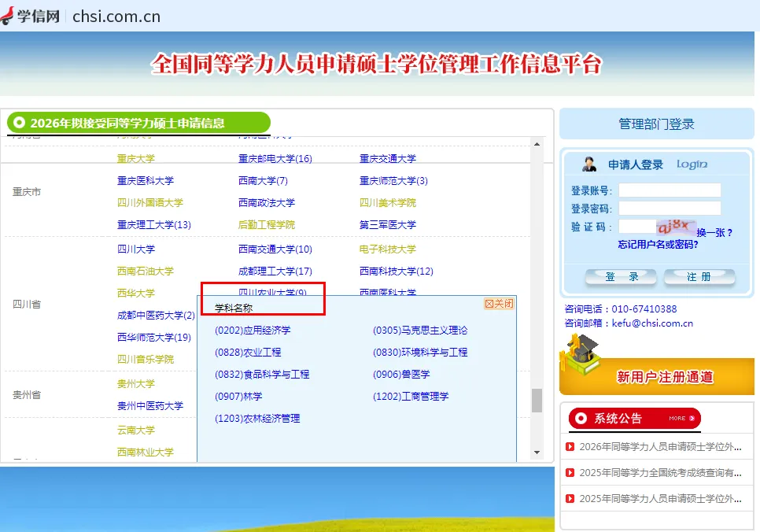
Task: Open 重庆理工大学(13)
Action: 154,224
